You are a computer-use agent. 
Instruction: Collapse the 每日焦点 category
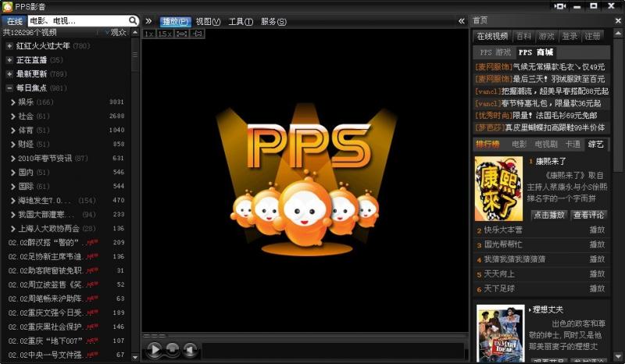coord(9,87)
